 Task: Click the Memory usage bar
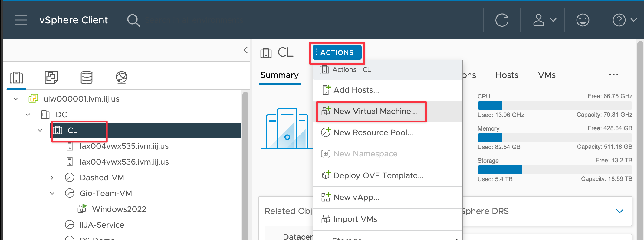click(x=555, y=138)
